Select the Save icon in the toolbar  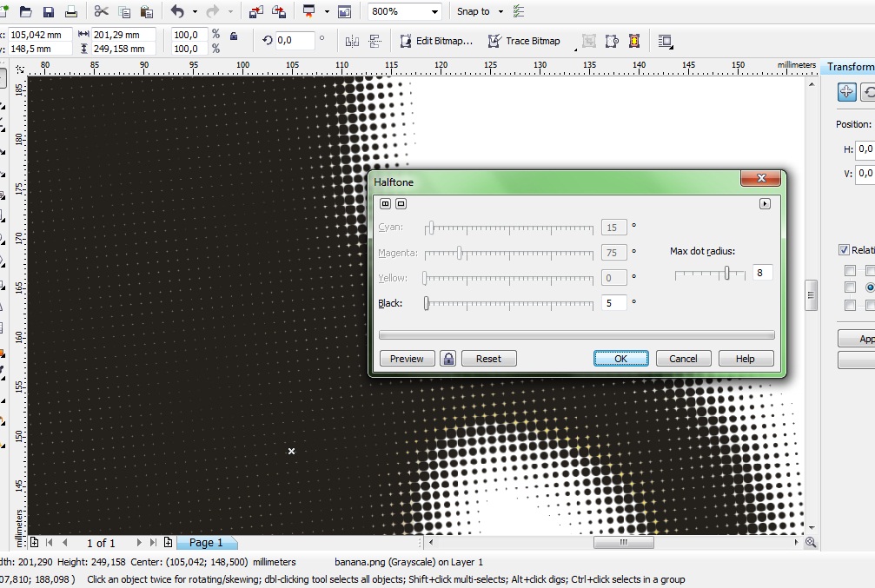(48, 11)
